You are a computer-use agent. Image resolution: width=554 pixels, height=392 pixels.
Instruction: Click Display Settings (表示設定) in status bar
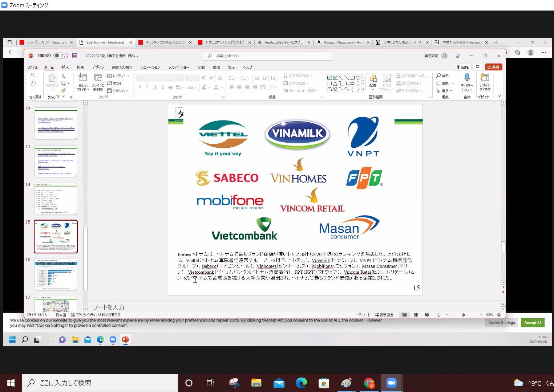pyautogui.click(x=384, y=315)
